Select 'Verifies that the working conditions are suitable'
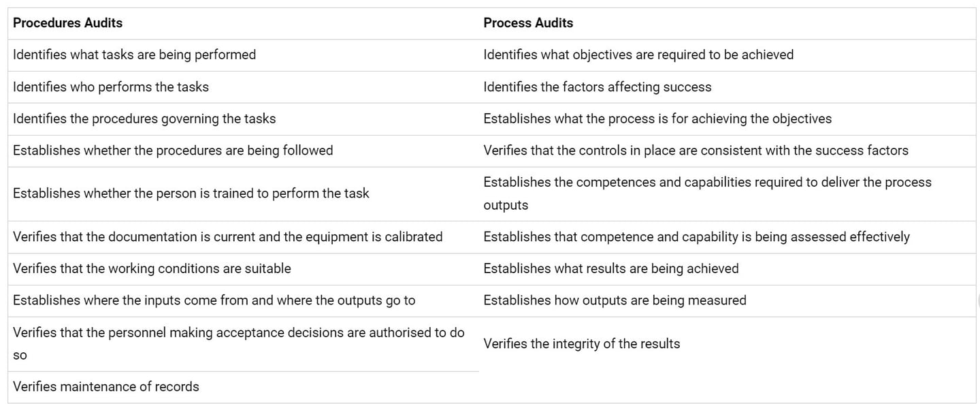The width and height of the screenshot is (980, 404). tap(243, 269)
